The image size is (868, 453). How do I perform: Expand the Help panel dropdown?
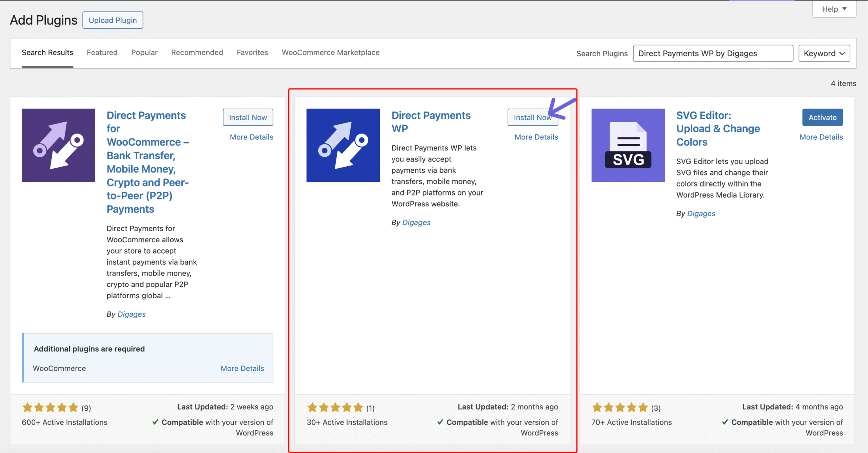[x=834, y=9]
